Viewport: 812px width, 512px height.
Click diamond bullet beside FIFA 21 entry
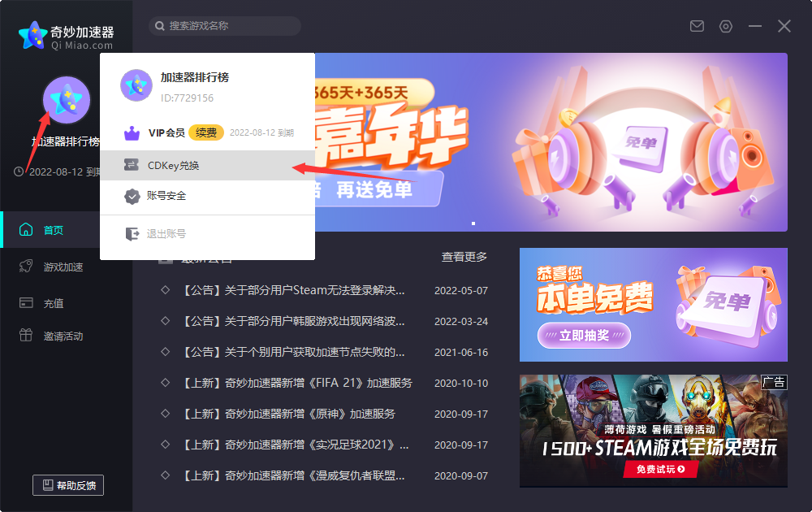pos(165,383)
